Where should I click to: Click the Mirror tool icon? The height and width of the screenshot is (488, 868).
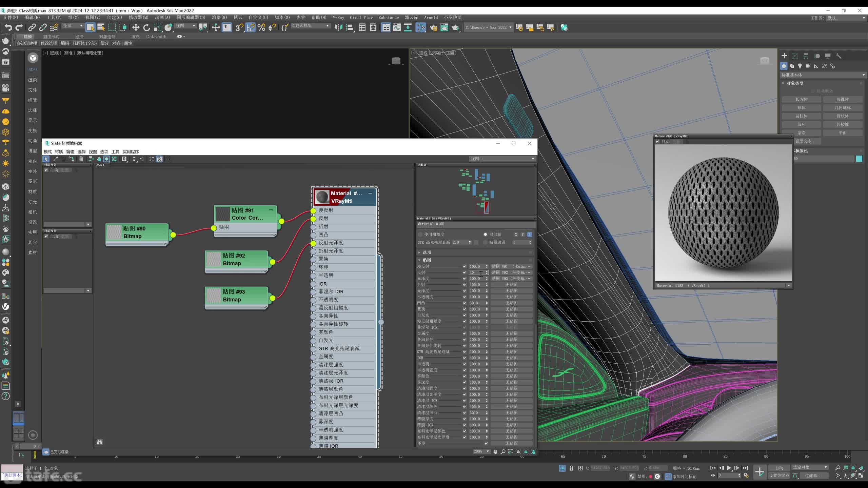(338, 27)
